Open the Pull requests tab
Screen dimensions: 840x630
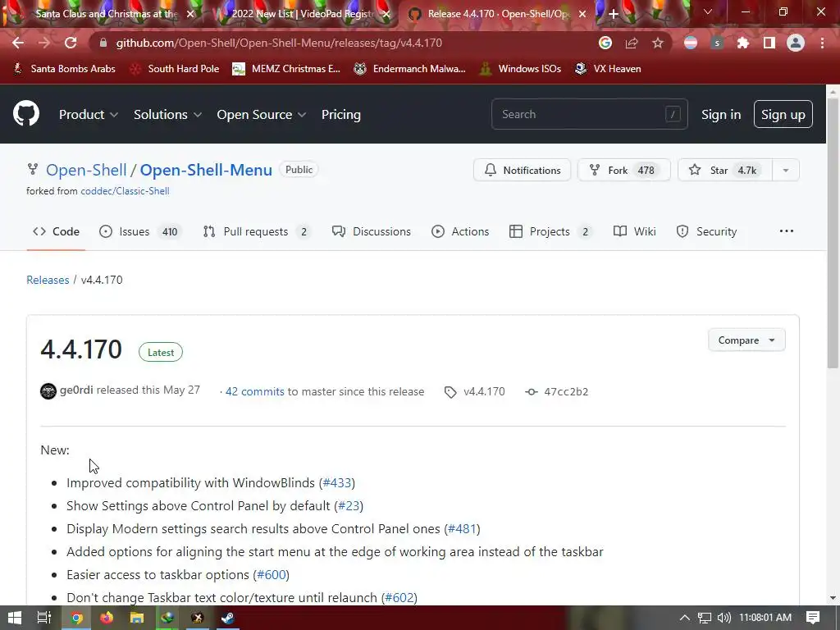point(257,231)
